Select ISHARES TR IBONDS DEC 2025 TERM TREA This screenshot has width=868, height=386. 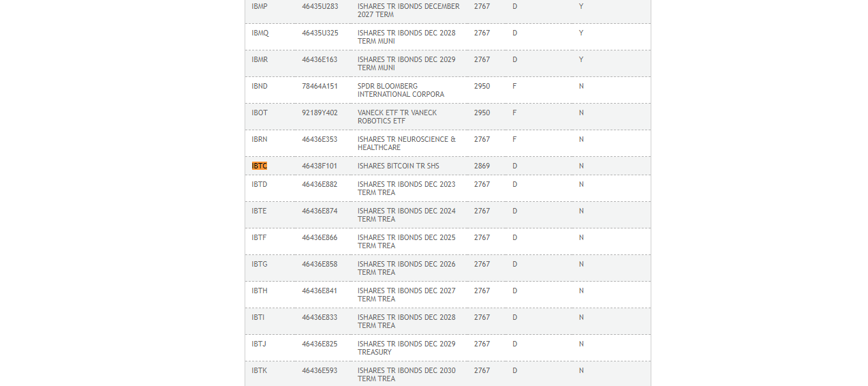pos(407,241)
